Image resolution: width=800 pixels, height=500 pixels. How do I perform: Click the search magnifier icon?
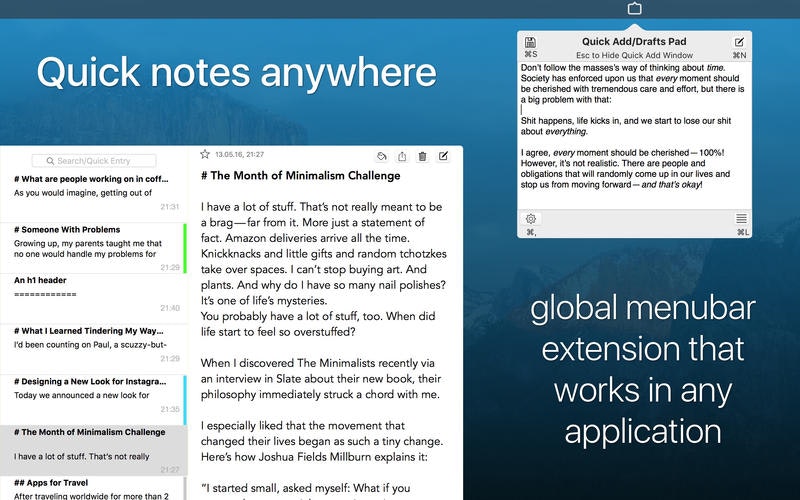coord(51,161)
